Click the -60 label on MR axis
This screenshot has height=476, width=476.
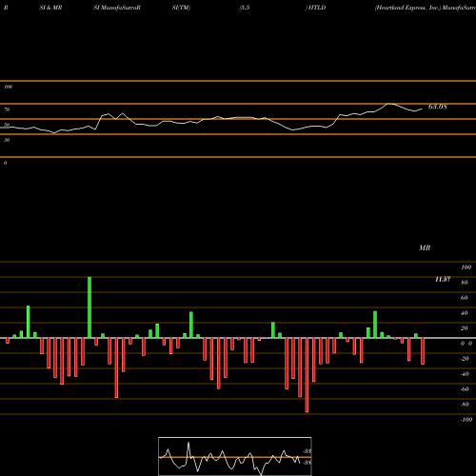tap(465, 389)
